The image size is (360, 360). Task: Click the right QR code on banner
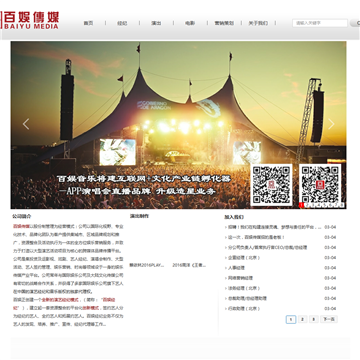tap(320, 185)
